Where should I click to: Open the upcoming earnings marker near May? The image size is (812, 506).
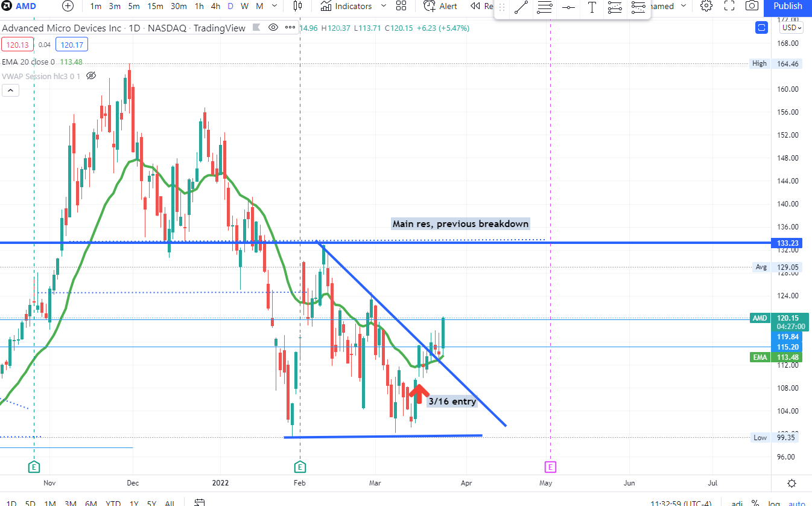pos(550,467)
